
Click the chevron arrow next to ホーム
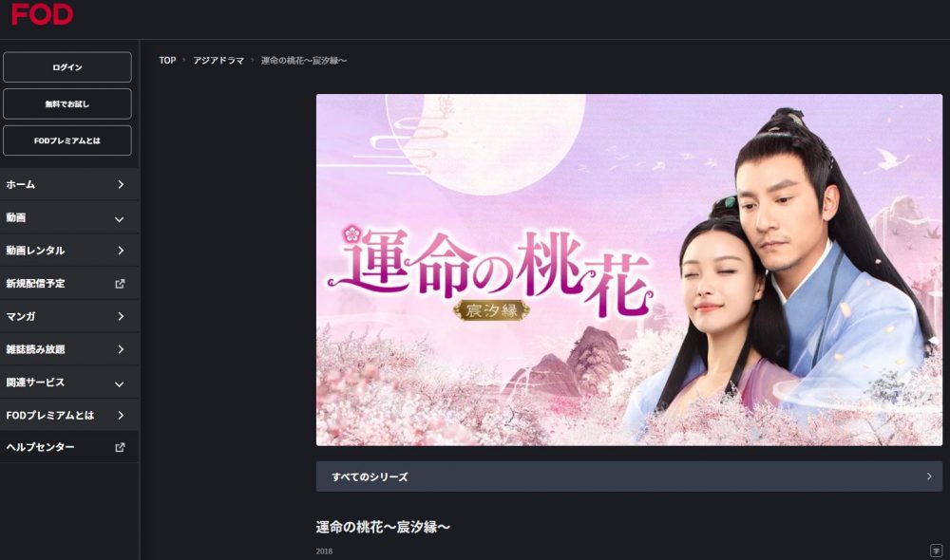(121, 184)
